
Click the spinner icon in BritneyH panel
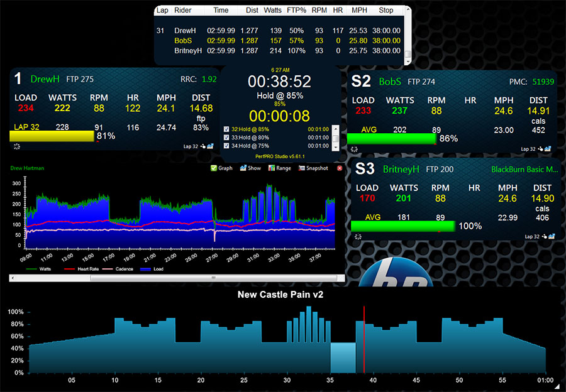click(358, 237)
